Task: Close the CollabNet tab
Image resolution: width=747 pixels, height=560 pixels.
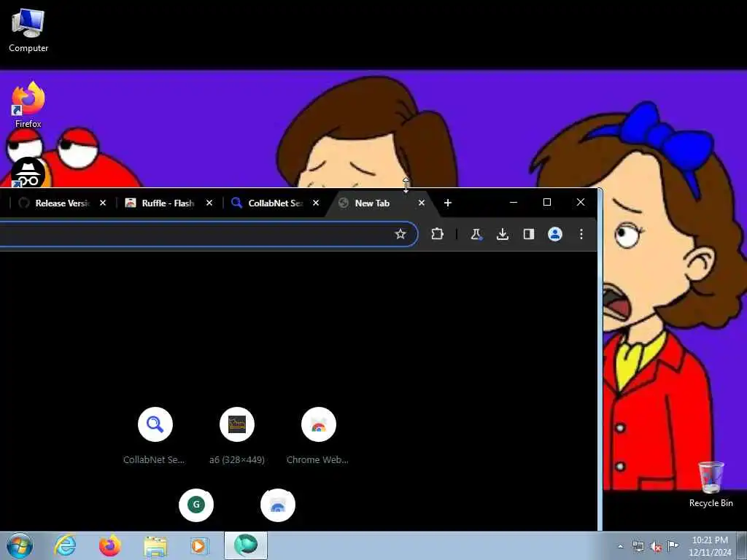Action: pyautogui.click(x=316, y=203)
